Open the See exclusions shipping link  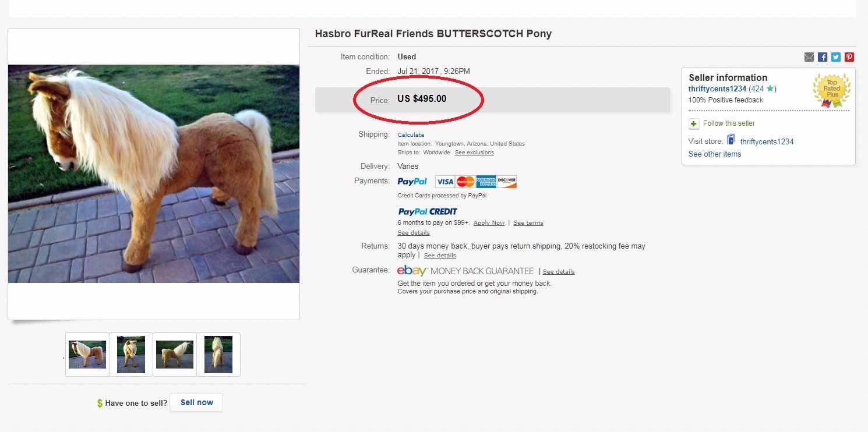point(474,153)
